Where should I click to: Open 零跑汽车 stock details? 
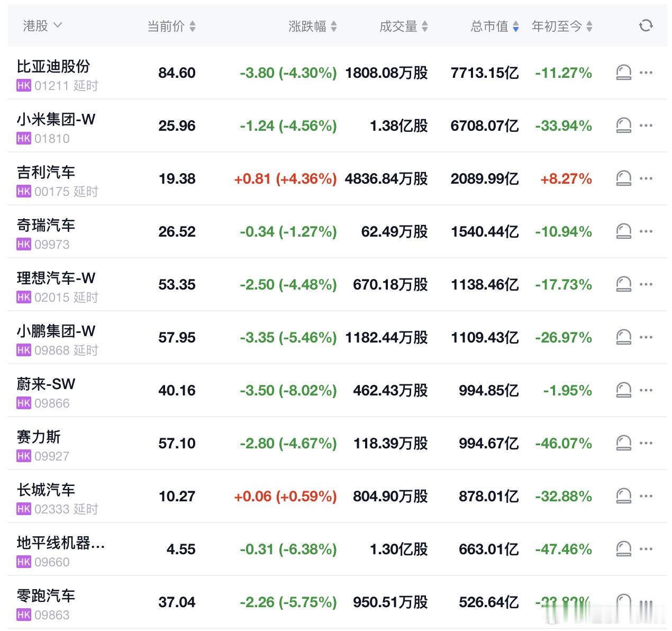46,596
